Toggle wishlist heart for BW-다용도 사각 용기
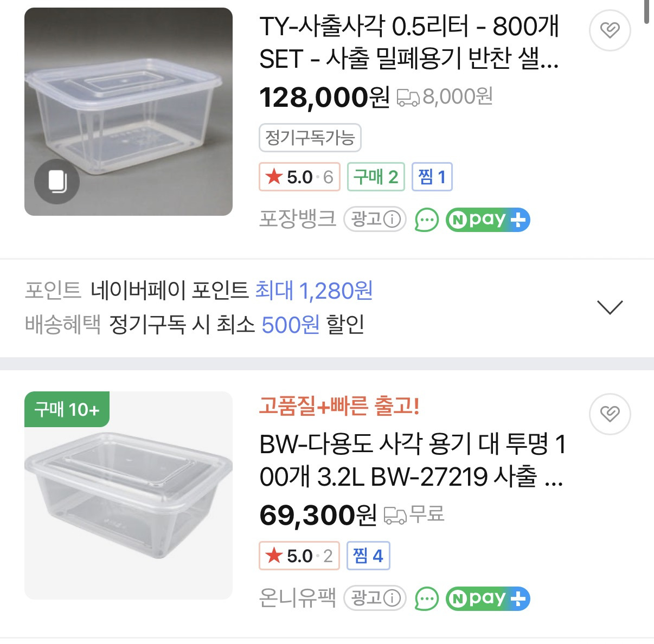 (x=610, y=414)
